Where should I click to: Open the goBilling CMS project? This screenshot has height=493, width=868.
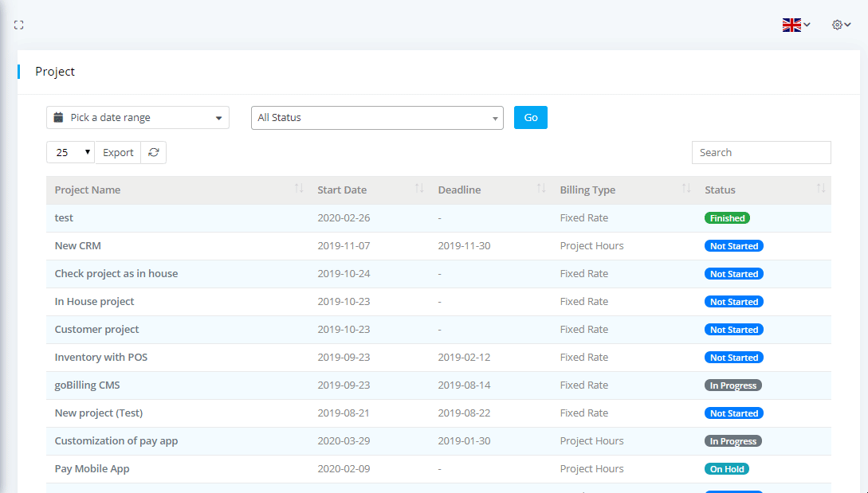click(87, 385)
